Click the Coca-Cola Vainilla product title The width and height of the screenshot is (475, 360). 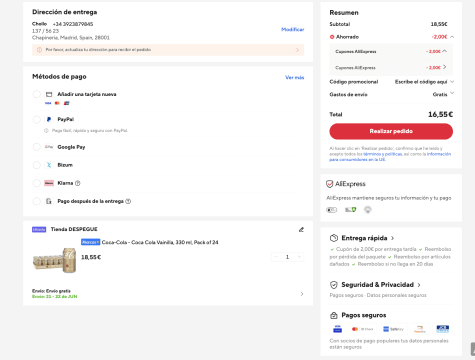coord(160,242)
